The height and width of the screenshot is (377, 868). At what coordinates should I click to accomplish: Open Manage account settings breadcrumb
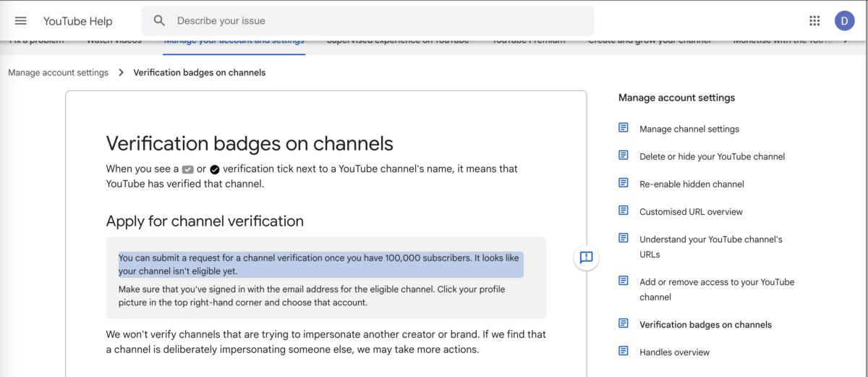58,72
